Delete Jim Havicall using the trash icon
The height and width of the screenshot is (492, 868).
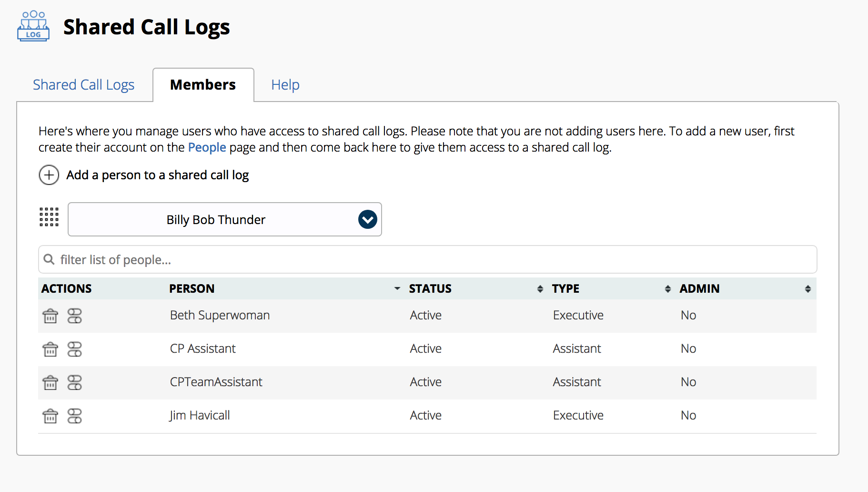point(50,416)
